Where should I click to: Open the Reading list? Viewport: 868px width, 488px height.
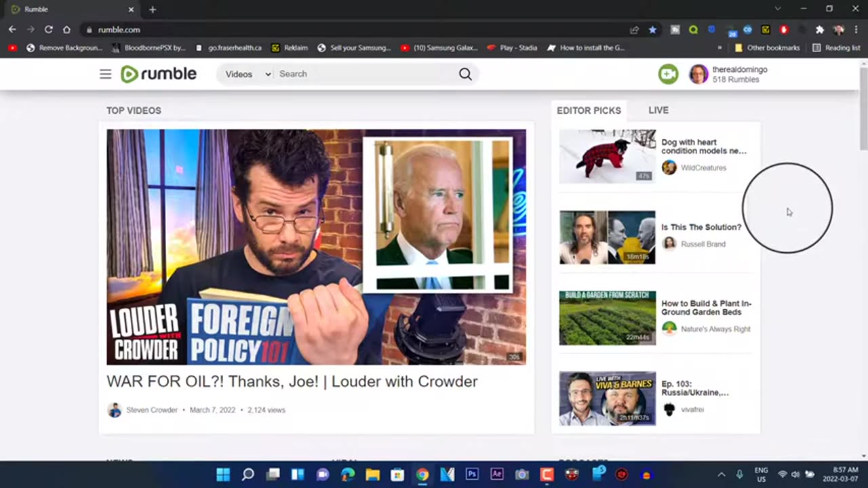(x=836, y=48)
